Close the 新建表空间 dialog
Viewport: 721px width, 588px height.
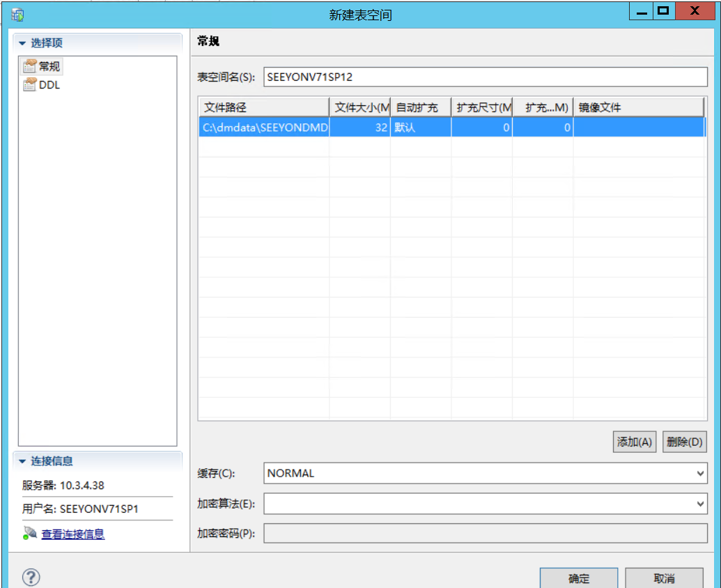click(x=695, y=11)
